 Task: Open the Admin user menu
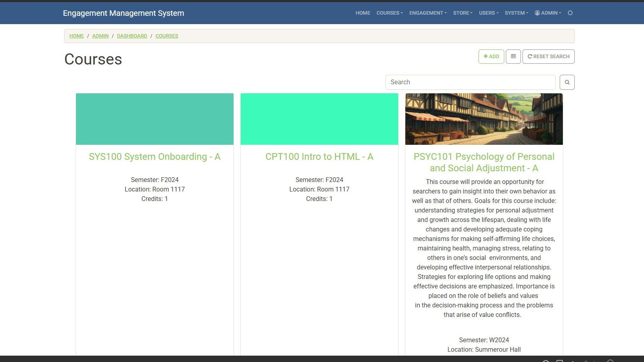(548, 13)
